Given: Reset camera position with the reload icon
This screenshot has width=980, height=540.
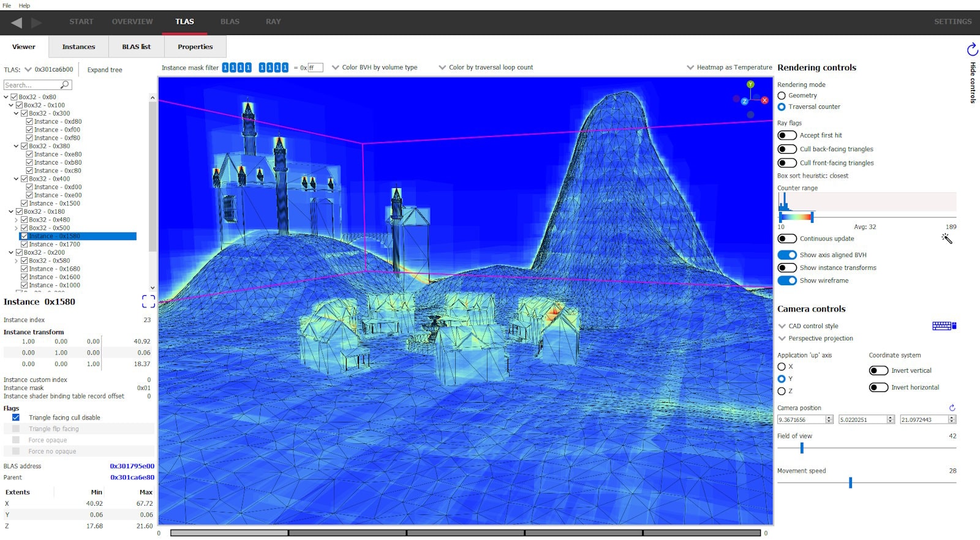Looking at the screenshot, I should (952, 408).
